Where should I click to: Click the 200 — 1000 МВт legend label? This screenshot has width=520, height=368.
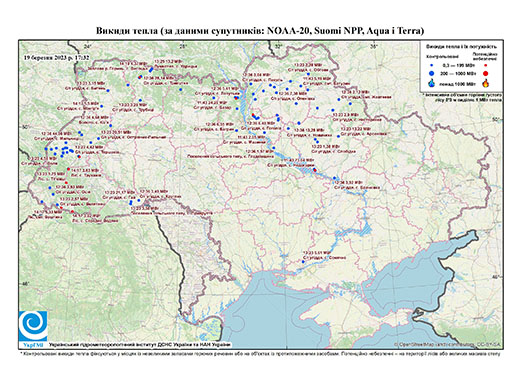457,73
